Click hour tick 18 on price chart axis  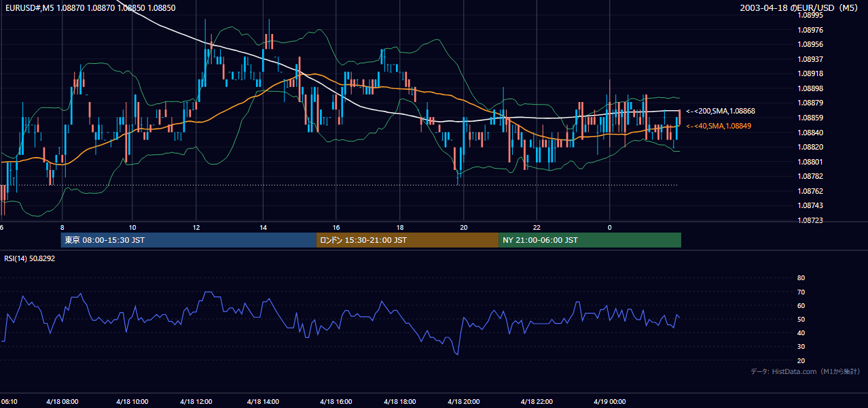point(400,227)
